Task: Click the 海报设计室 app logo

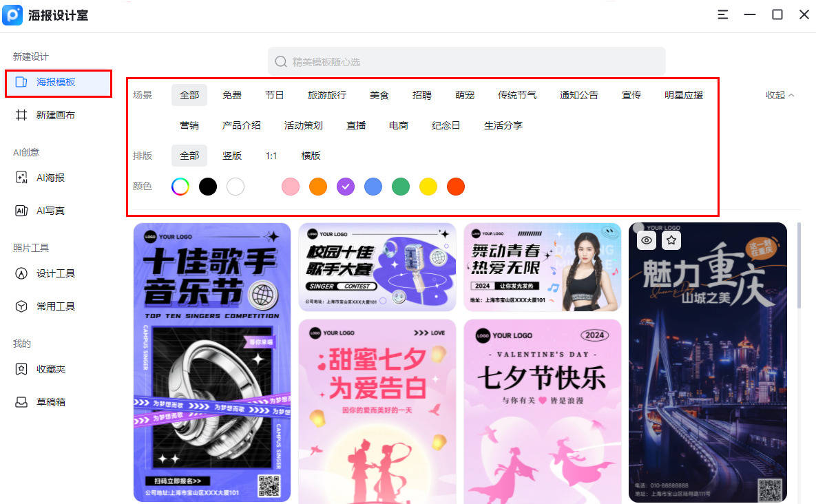Action: [12, 14]
